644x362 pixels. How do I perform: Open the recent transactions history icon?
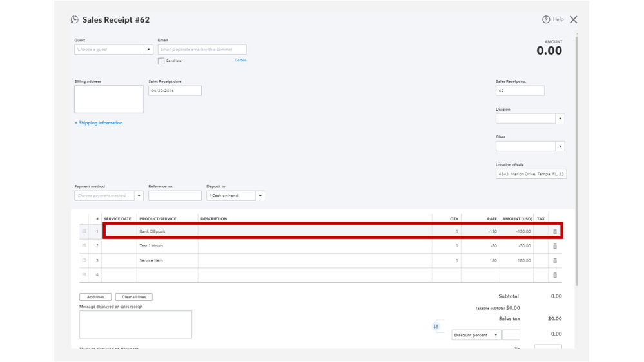(75, 20)
